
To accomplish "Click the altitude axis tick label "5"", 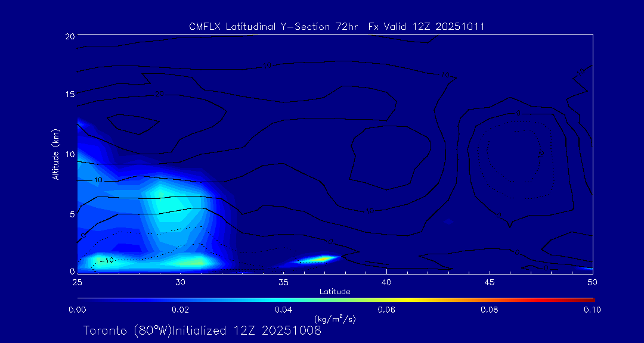I will click(72, 214).
